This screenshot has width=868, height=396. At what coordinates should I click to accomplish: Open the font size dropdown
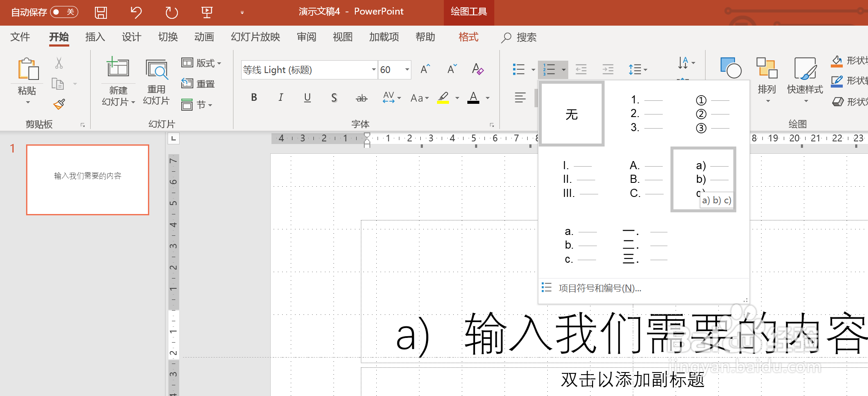click(406, 70)
